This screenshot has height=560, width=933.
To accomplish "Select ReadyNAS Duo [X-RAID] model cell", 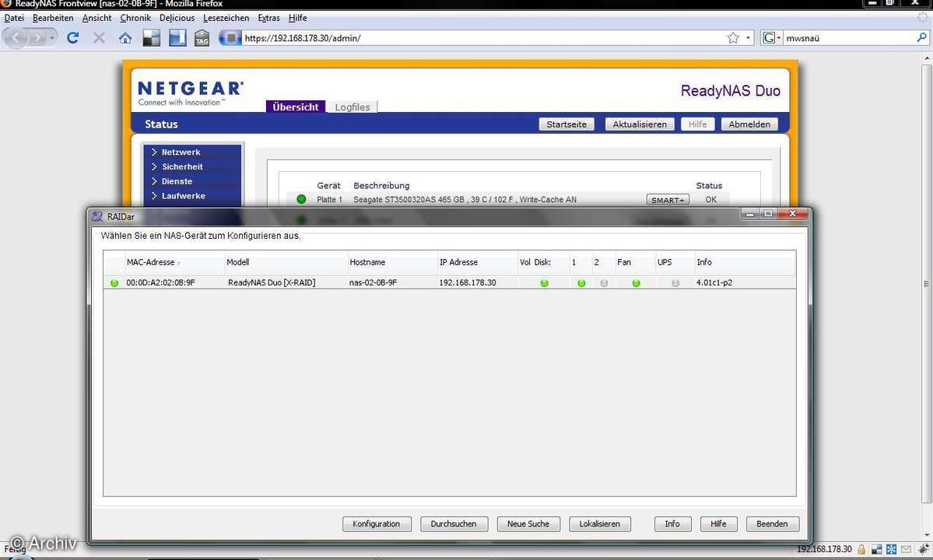I will tap(272, 283).
